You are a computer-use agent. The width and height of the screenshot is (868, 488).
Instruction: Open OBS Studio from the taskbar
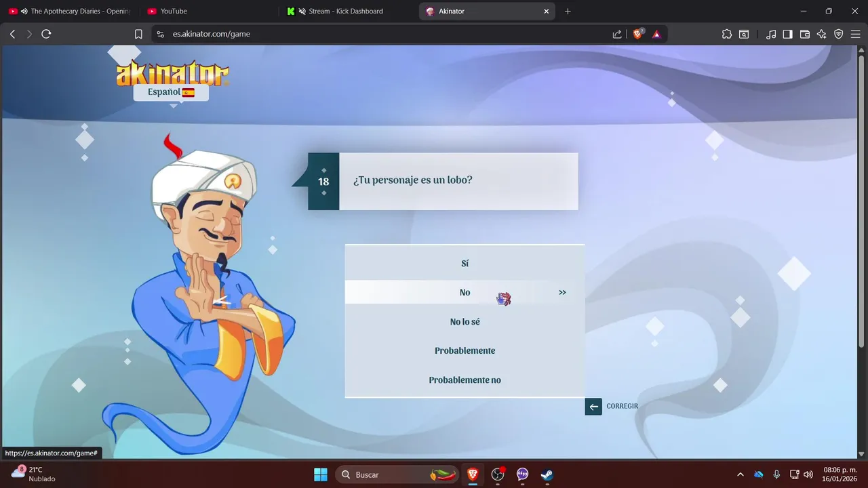click(498, 474)
